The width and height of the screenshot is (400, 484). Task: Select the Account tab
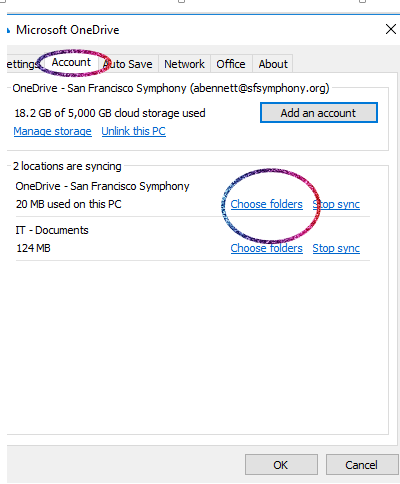click(x=71, y=62)
